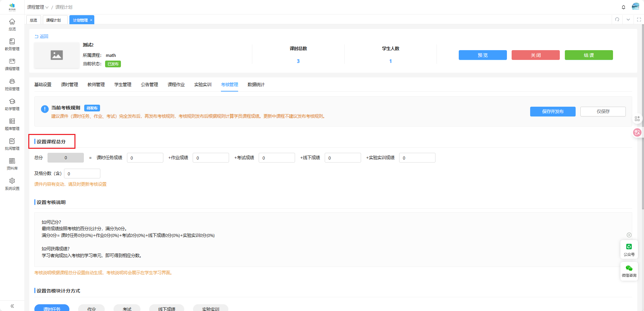Click the refresh icon in tab bar
The width and height of the screenshot is (644, 311).
point(617,20)
